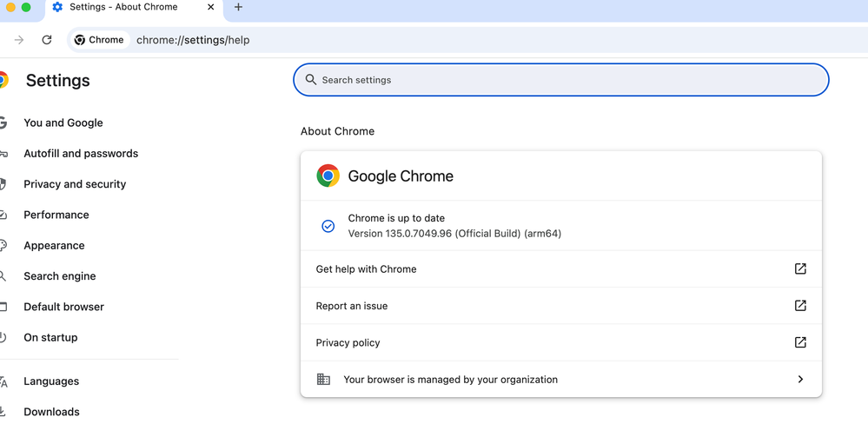Go to Languages settings
Viewport: 868px width, 424px height.
point(51,381)
